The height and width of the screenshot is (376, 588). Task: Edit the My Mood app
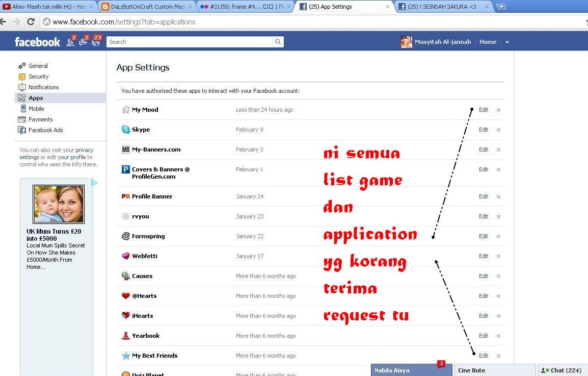click(x=484, y=110)
